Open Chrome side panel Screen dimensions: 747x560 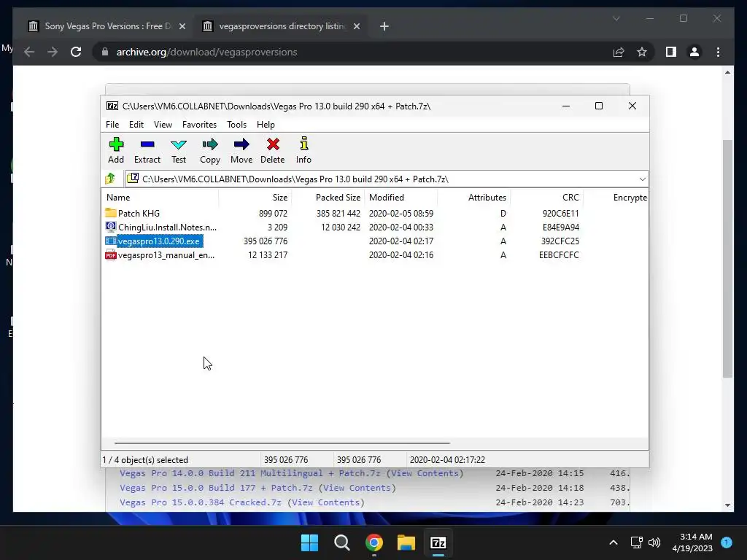click(x=671, y=52)
